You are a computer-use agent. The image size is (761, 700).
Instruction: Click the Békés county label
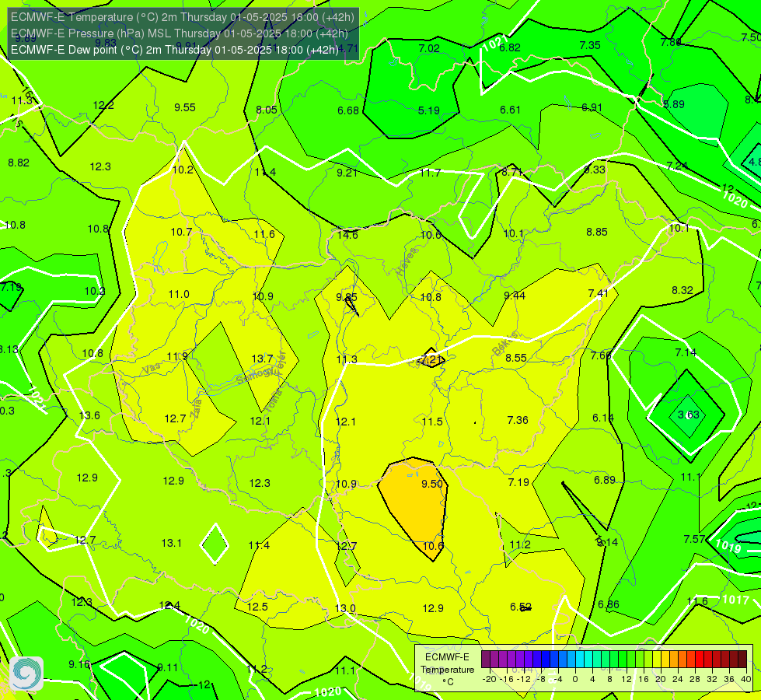504,344
